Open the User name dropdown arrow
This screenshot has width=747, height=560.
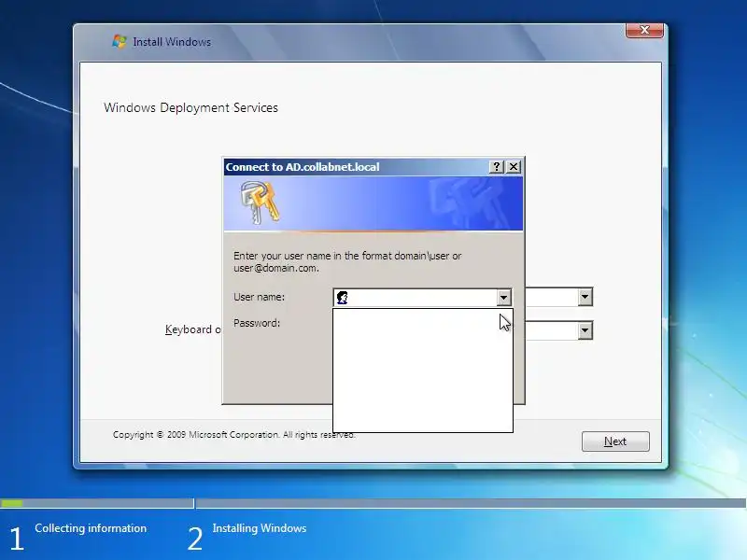(x=503, y=298)
